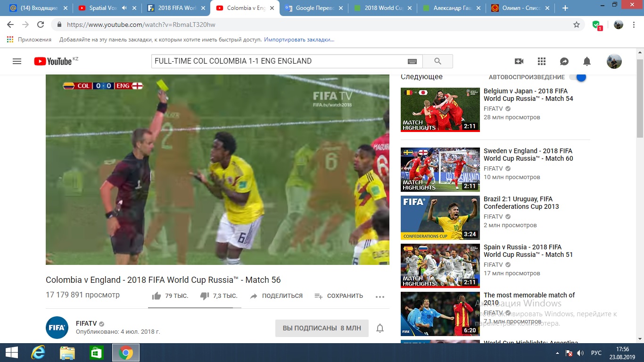The height and width of the screenshot is (362, 644).
Task: Open the taskbar clock and date
Action: point(622,353)
